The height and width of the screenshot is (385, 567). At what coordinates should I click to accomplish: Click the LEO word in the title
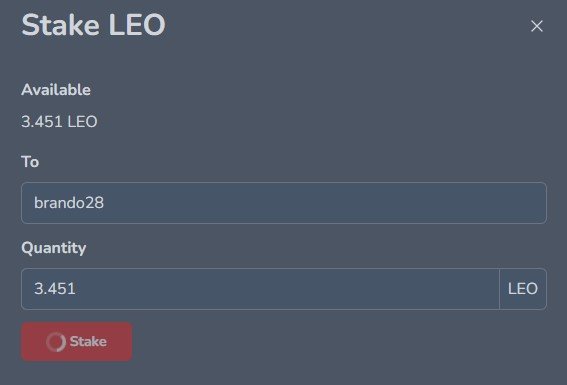[137, 25]
